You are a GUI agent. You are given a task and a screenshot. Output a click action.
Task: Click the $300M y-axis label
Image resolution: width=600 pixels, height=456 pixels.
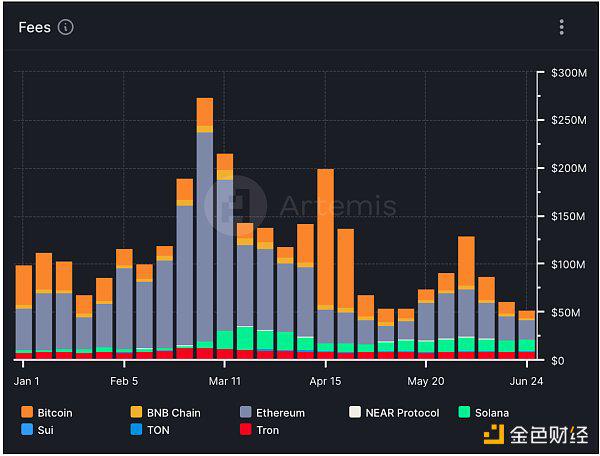pyautogui.click(x=569, y=73)
